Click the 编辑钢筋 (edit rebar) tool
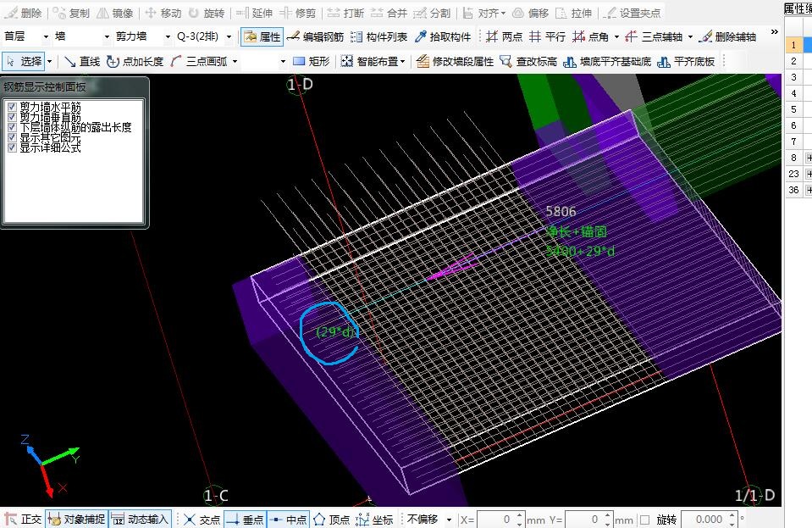Screen dimensions: 812x528 [x=315, y=37]
